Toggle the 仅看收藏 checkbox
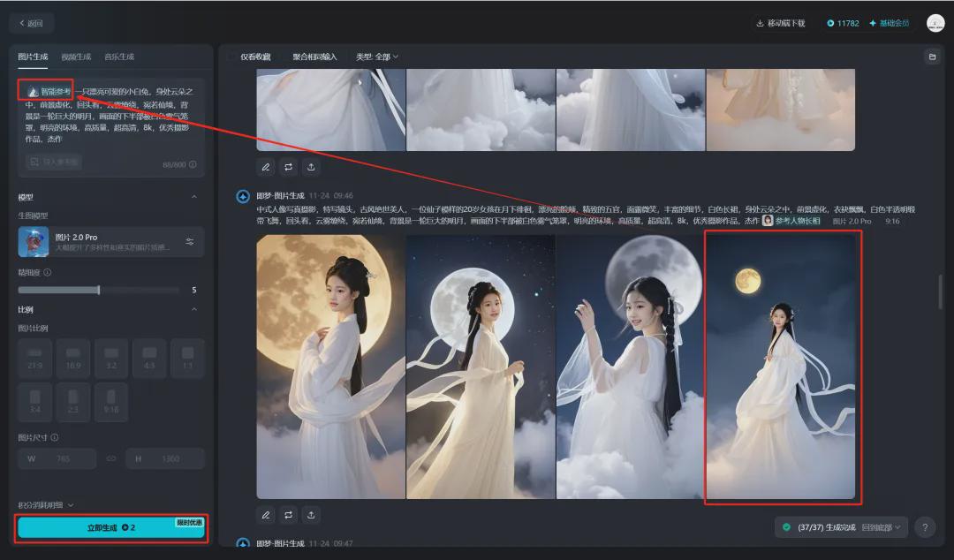Viewport: 954px width, 560px height. click(233, 57)
